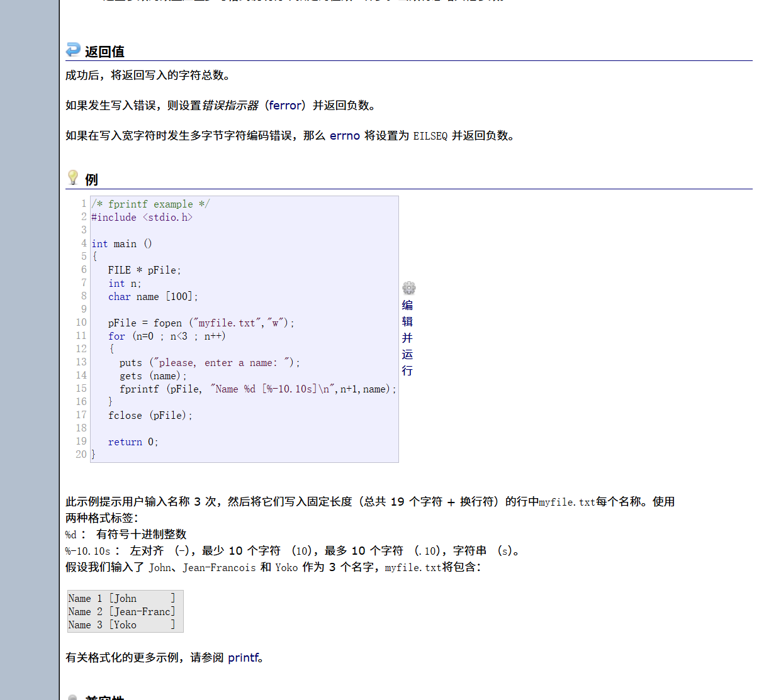The height and width of the screenshot is (700, 759).
Task: Click the gray sidebar strip on the left
Action: click(x=28, y=350)
